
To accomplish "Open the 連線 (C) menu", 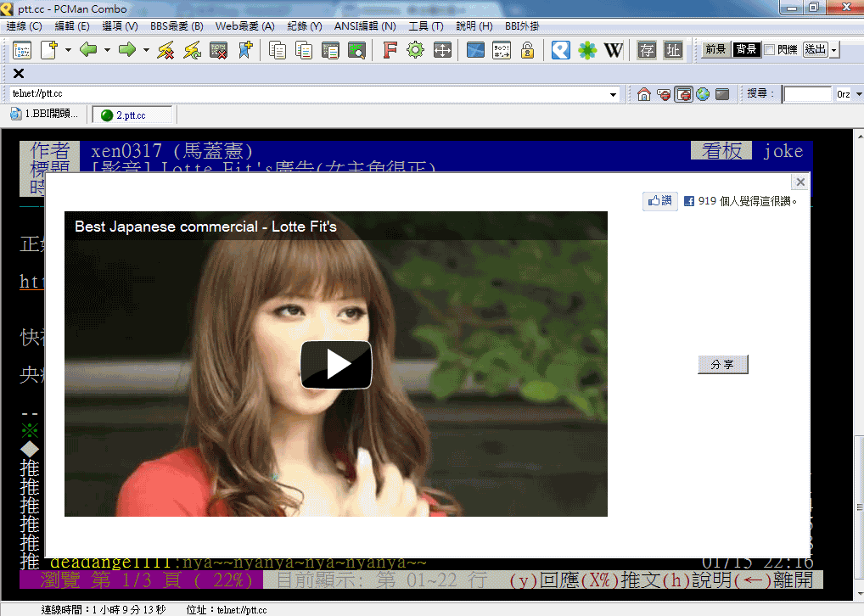I will [x=25, y=26].
